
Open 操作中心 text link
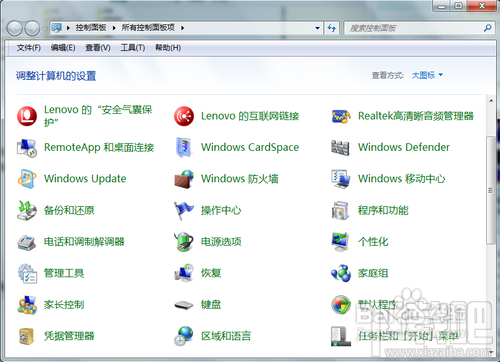click(x=221, y=210)
